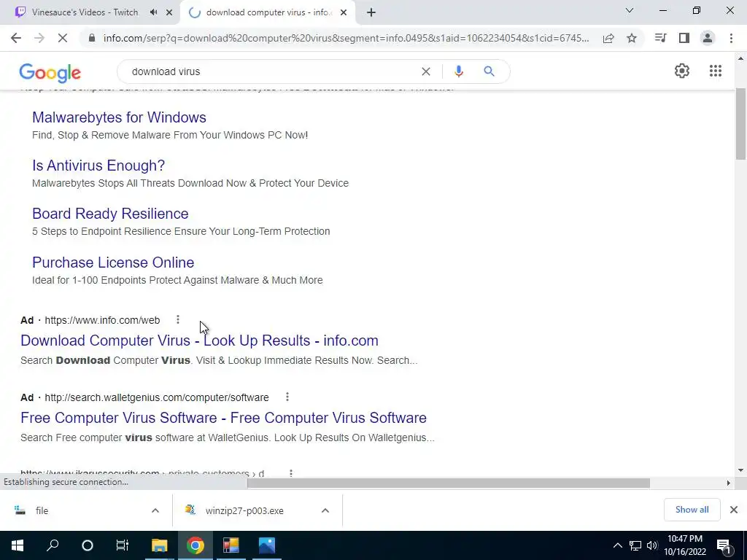Image resolution: width=747 pixels, height=560 pixels.
Task: Click the https://www.info.com/web ad URL
Action: pyautogui.click(x=102, y=320)
